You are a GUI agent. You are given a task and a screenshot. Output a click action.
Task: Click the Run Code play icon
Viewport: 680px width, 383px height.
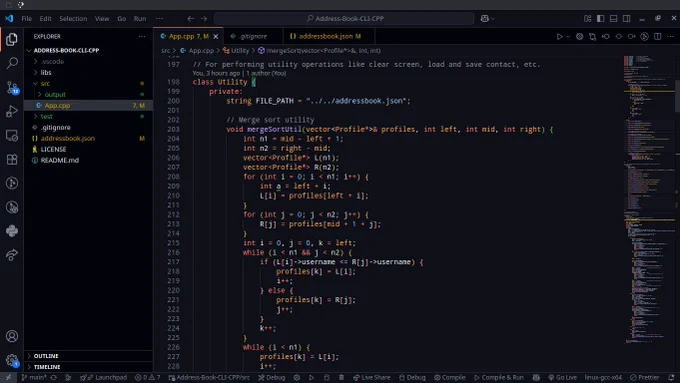[559, 36]
